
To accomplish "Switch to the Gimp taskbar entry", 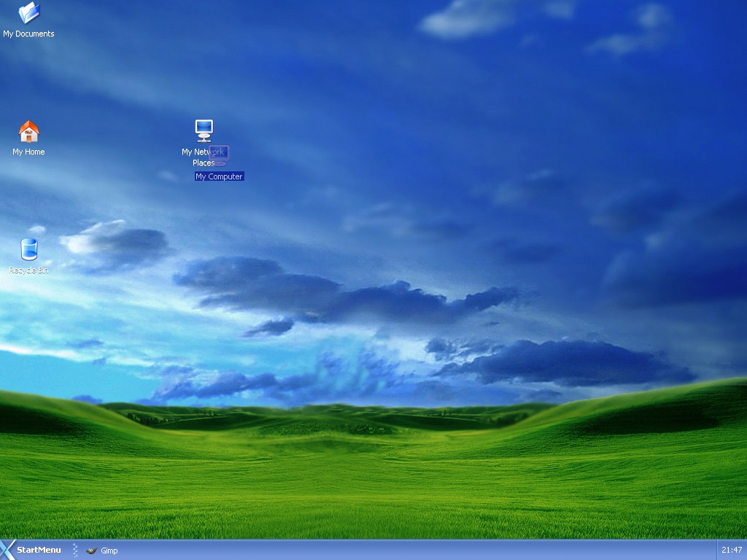I will point(102,551).
